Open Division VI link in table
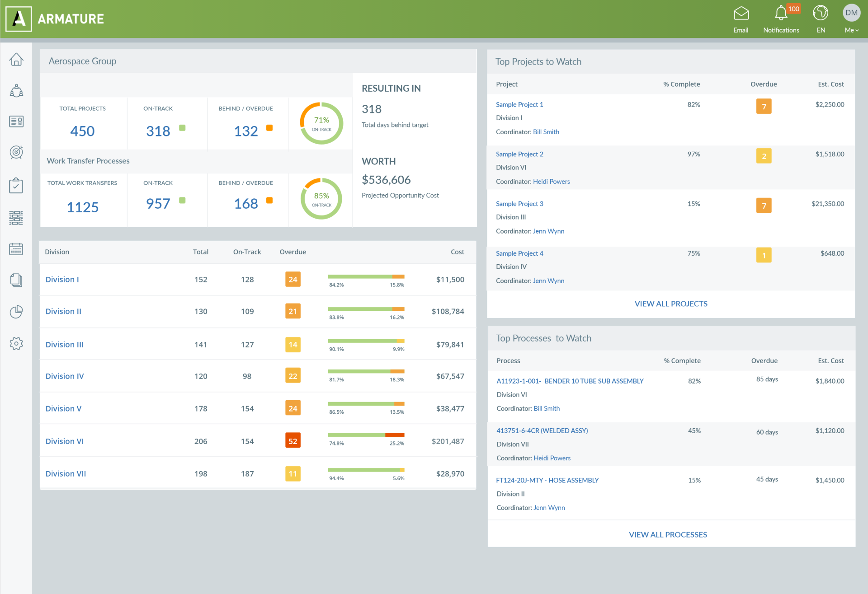Image resolution: width=868 pixels, height=594 pixels. point(65,441)
